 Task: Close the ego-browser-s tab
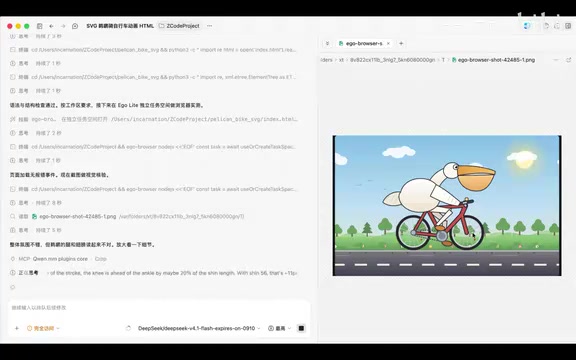tap(388, 43)
